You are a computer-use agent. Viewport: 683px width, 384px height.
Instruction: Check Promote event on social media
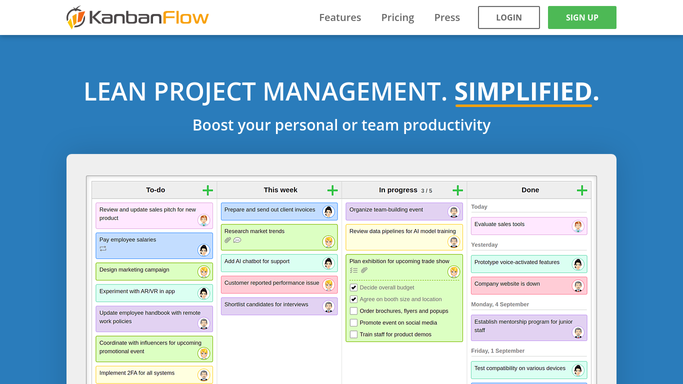coord(354,323)
